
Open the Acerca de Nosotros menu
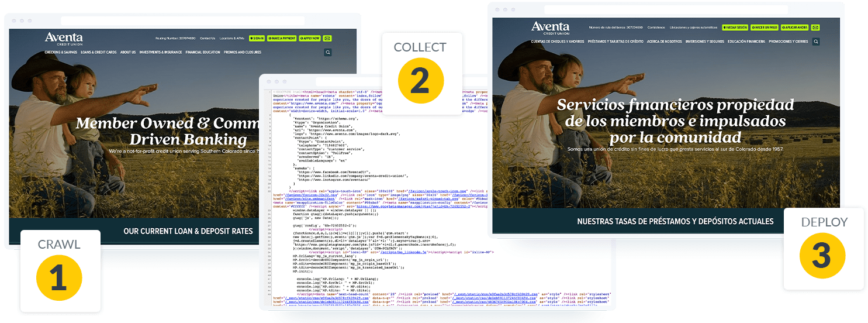click(664, 42)
